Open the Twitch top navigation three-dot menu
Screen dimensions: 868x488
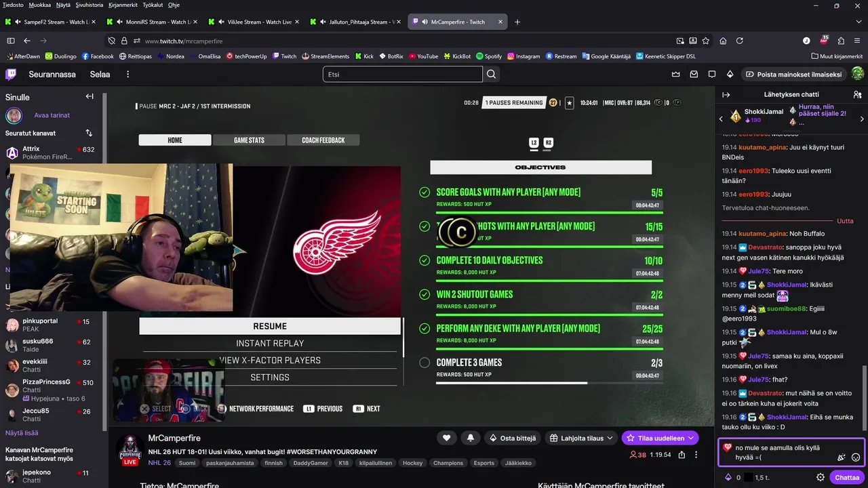127,74
